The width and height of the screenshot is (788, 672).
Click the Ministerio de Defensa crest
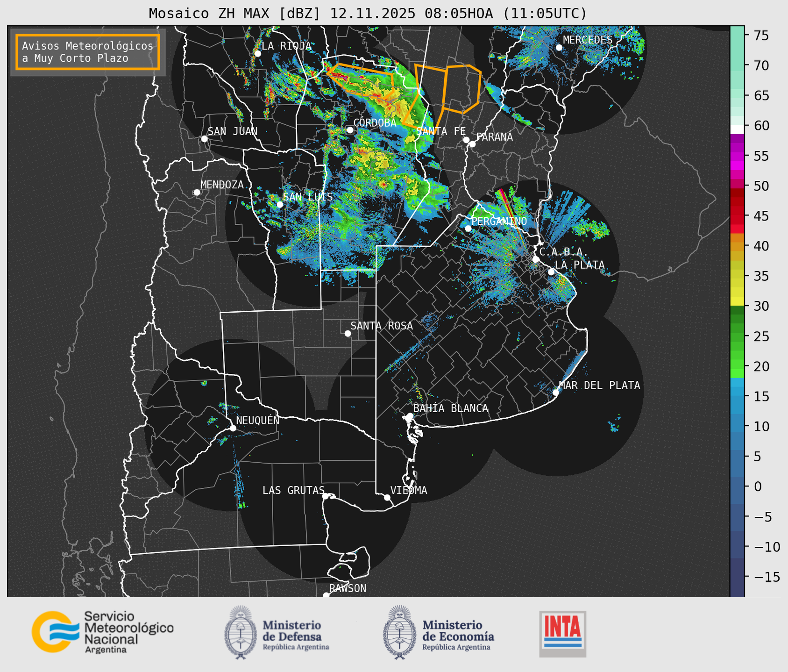(x=241, y=632)
